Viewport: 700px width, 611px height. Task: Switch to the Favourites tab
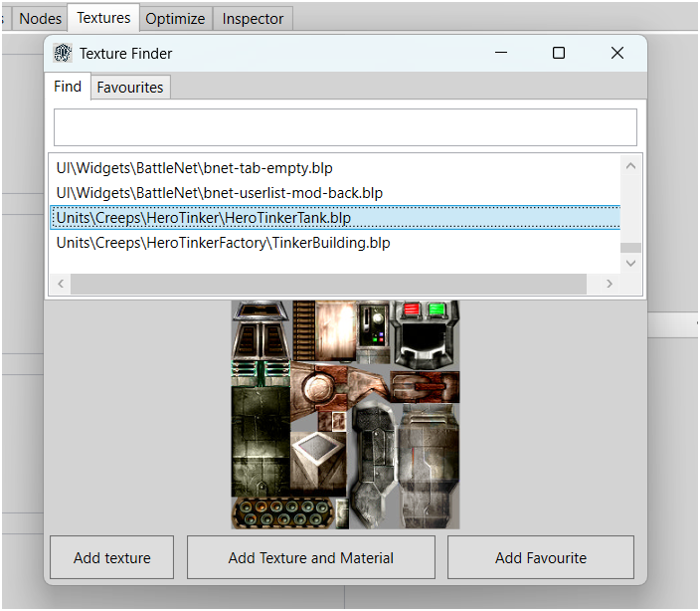point(130,88)
